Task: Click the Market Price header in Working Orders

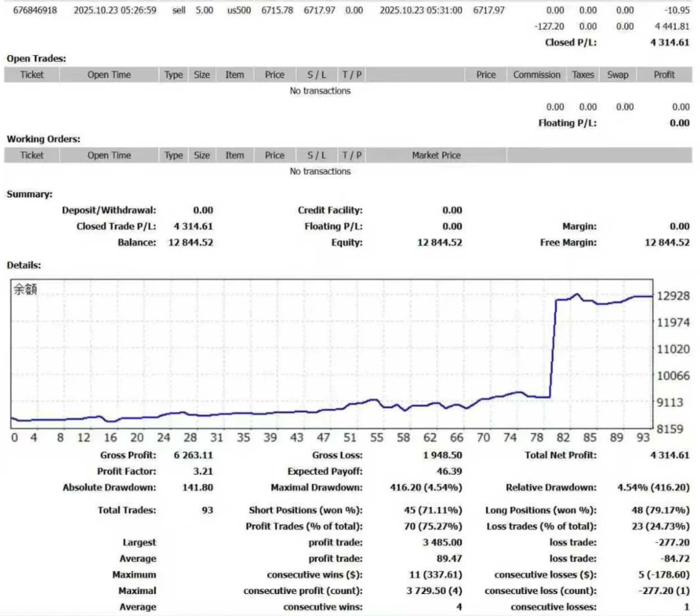Action: pyautogui.click(x=436, y=155)
